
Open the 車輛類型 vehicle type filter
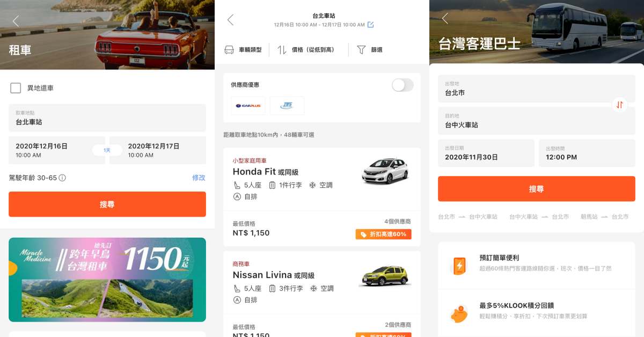pyautogui.click(x=243, y=50)
